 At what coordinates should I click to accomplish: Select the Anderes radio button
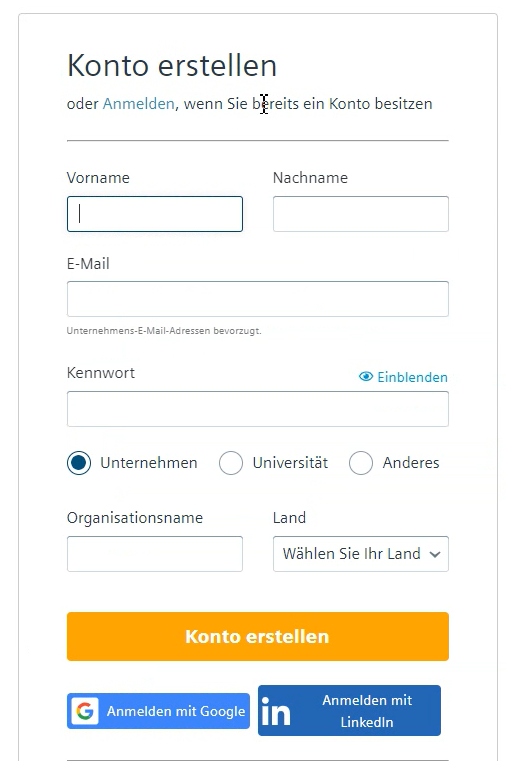[361, 463]
